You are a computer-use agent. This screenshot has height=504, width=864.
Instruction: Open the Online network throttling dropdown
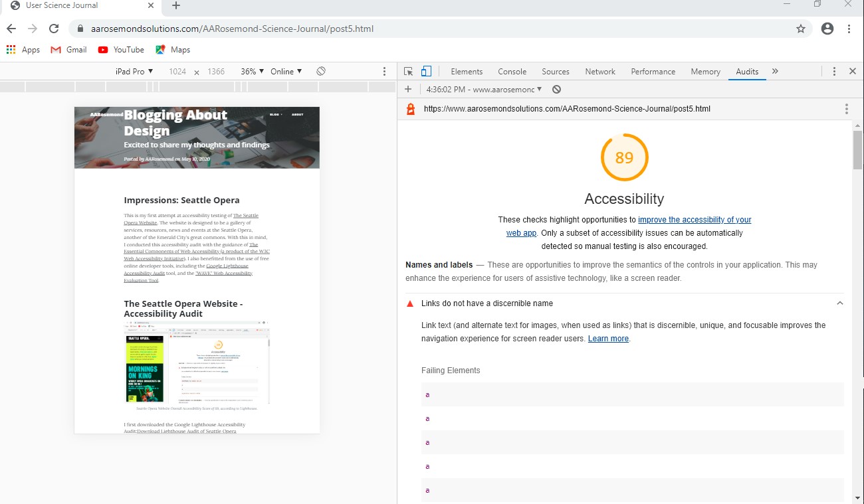286,71
